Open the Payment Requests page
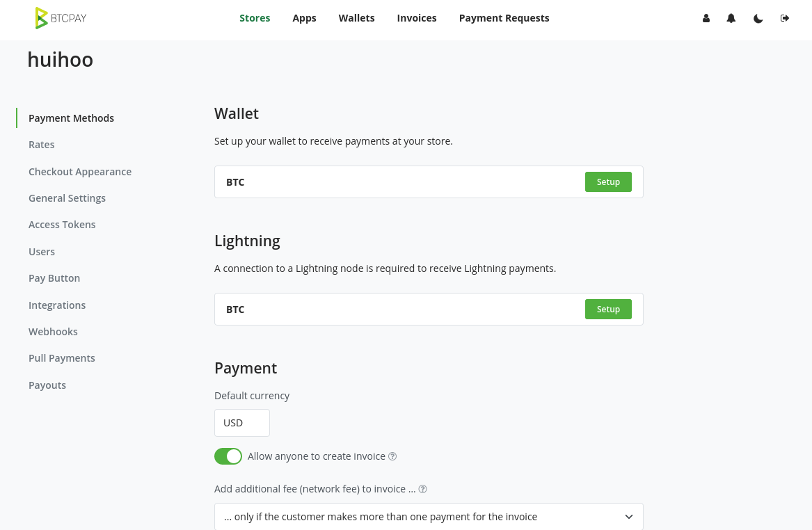This screenshot has height=530, width=812. click(504, 18)
